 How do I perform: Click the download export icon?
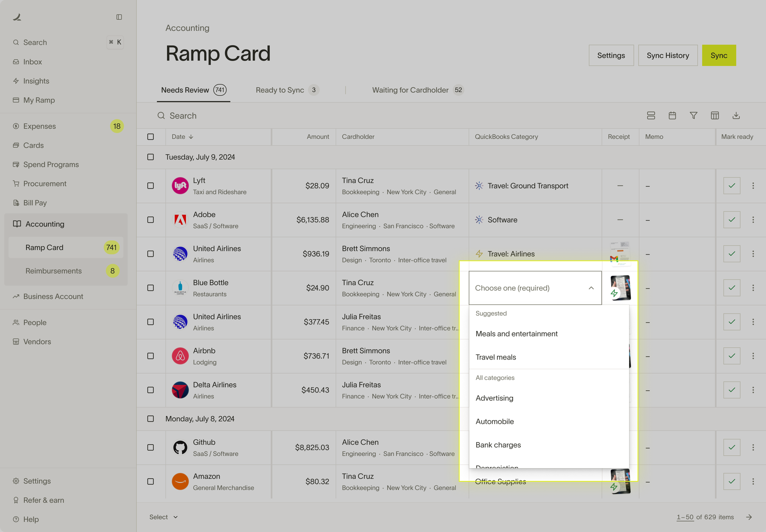pos(736,116)
